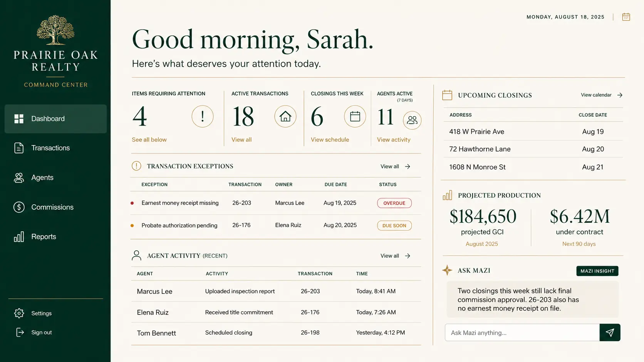
Task: Click the "$184,650" projected GCI value
Action: [483, 216]
